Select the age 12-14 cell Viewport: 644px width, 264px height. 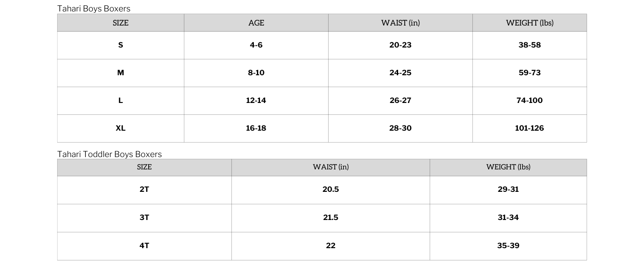click(x=256, y=101)
